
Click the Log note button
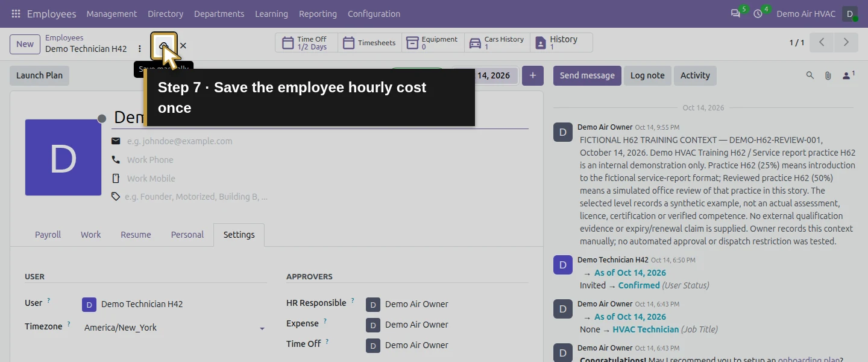647,75
